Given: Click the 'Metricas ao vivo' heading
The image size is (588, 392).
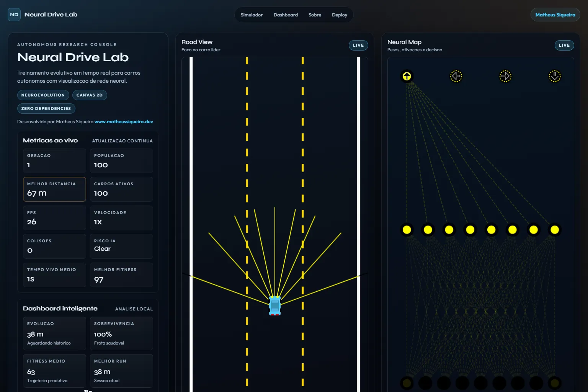Looking at the screenshot, I should tap(50, 140).
